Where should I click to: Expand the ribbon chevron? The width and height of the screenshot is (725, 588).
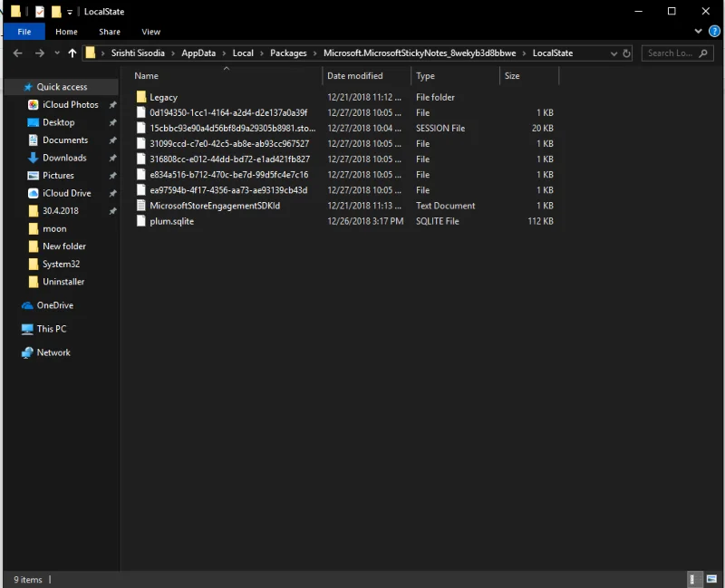click(x=698, y=32)
